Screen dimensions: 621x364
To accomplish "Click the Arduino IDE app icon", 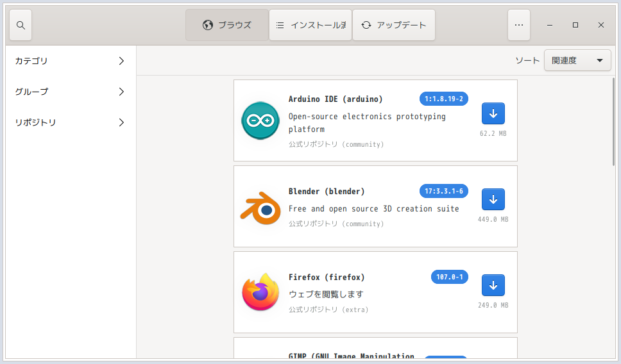I will click(260, 120).
